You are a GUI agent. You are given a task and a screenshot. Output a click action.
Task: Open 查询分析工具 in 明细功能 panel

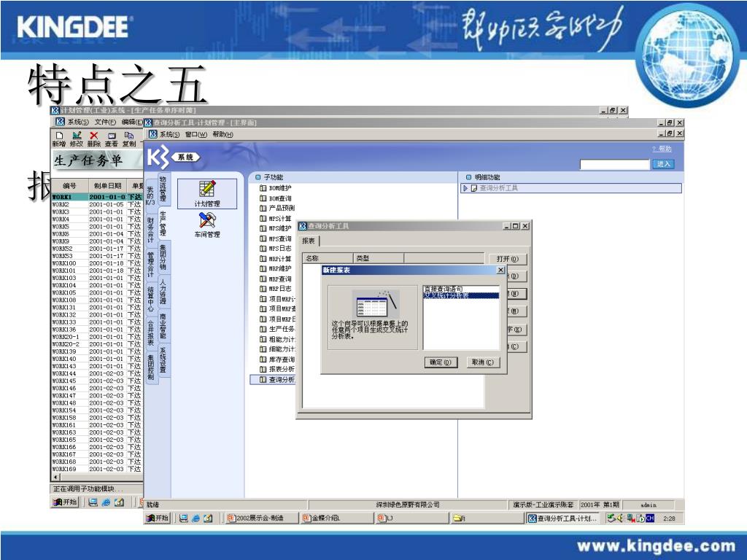tap(498, 188)
